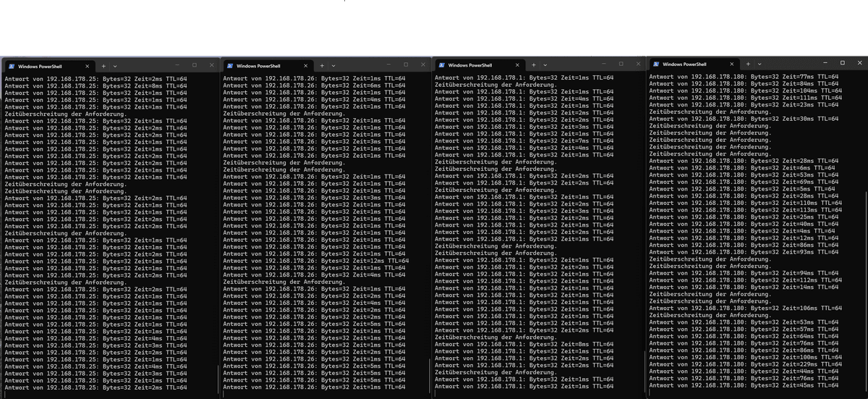Click the Zeit=111ms reply line from 192.168.178.180

pyautogui.click(x=746, y=98)
